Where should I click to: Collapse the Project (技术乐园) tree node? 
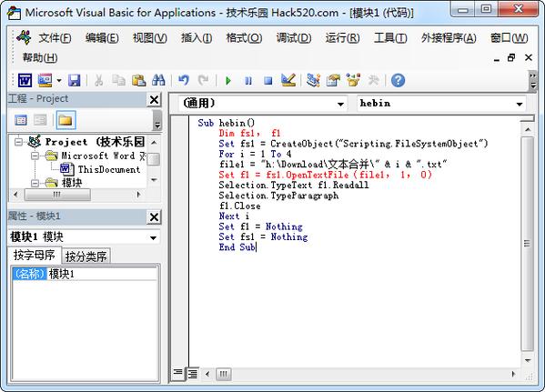pyautogui.click(x=19, y=142)
